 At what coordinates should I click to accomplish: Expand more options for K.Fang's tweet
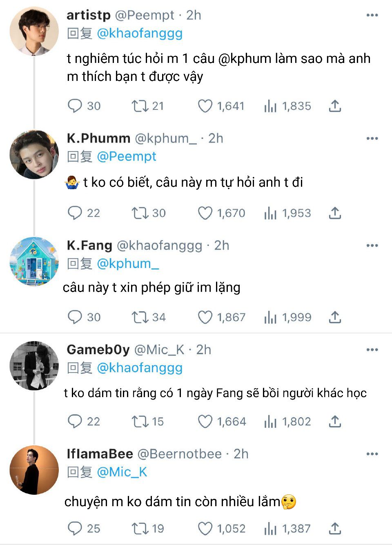(x=372, y=246)
